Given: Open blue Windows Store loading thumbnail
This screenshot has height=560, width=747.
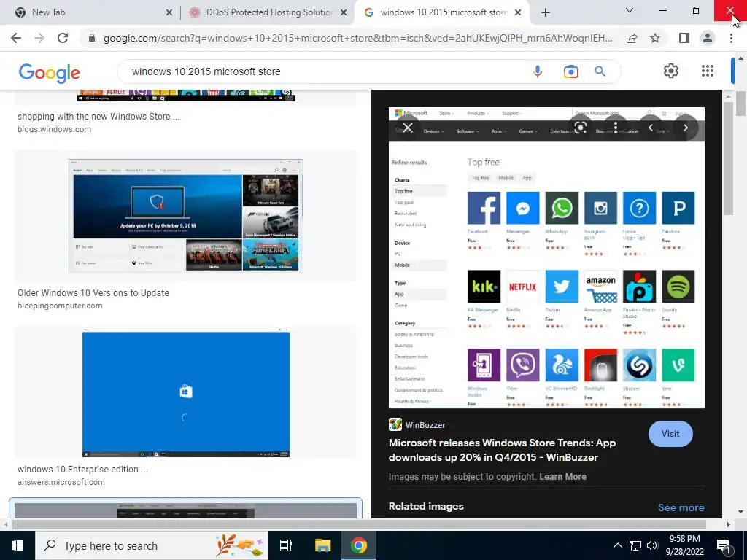Looking at the screenshot, I should [x=186, y=392].
